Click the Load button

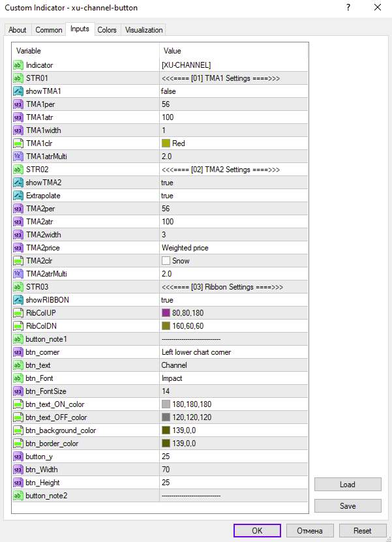pos(348,485)
